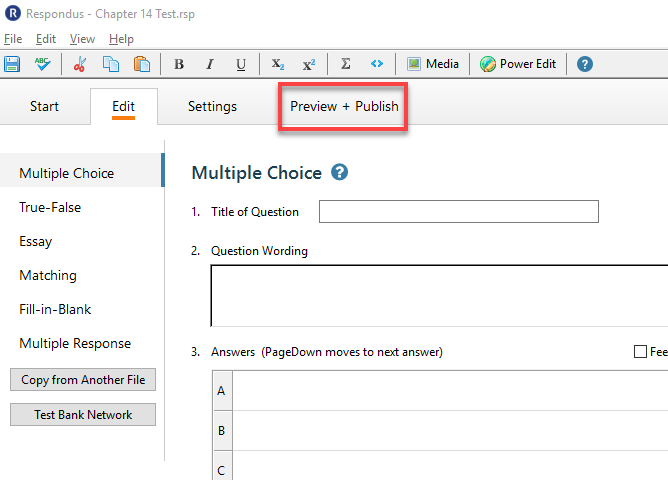Enable the Feedback checkbox next to Answers
Viewport: 668px width, 480px height.
640,352
